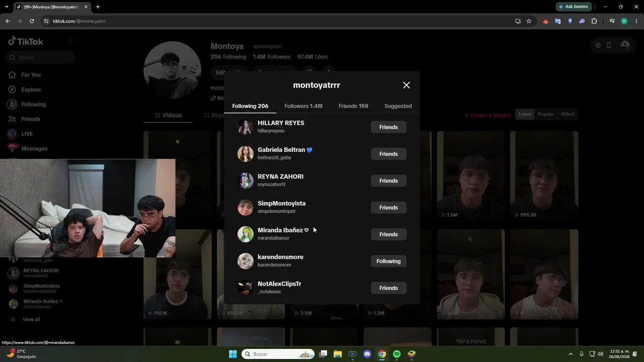Open the For You feed
This screenshot has height=362, width=644.
tap(31, 75)
